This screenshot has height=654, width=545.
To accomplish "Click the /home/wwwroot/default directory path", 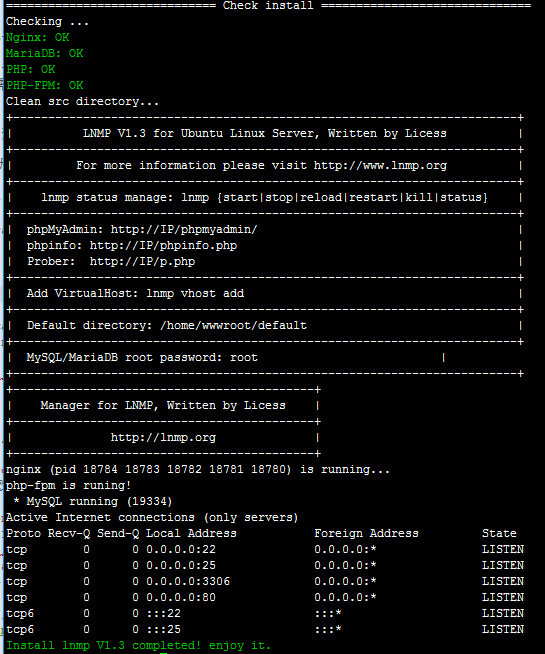I will (x=233, y=325).
